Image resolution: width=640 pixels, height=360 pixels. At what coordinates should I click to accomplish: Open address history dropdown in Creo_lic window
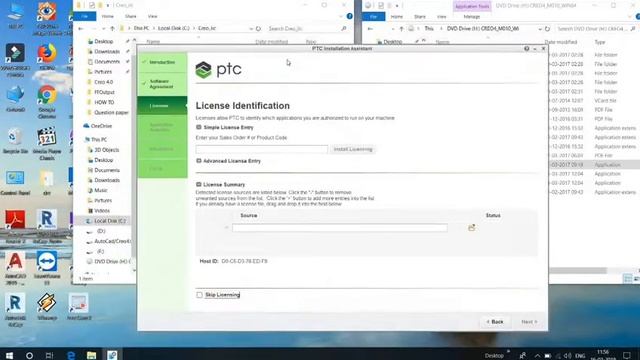coord(251,29)
